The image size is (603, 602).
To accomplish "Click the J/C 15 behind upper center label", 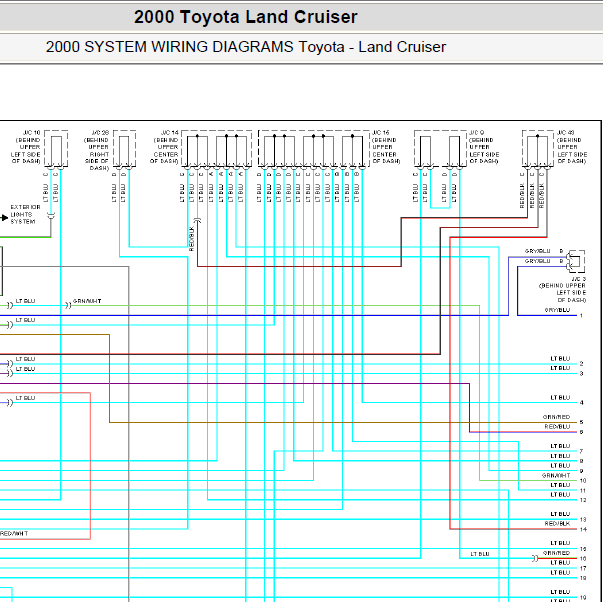I will click(386, 147).
